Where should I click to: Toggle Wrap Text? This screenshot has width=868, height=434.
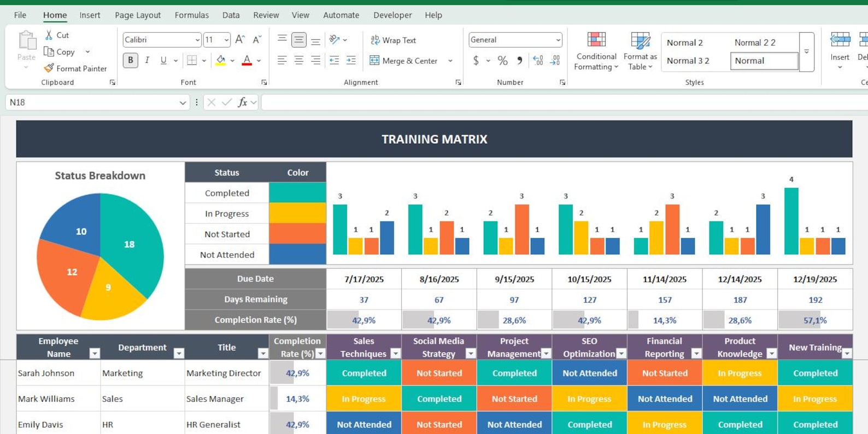tap(393, 40)
